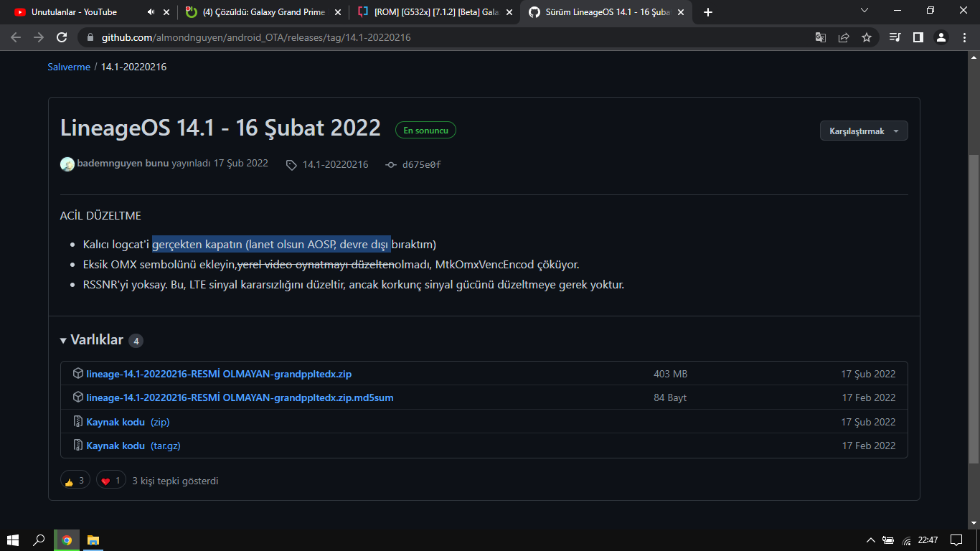Click the package icon of the md5sum asset

point(78,397)
